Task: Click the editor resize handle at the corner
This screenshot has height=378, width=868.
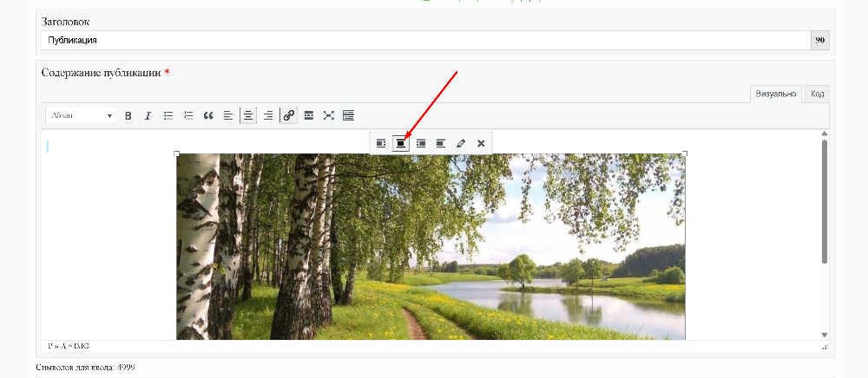Action: click(x=825, y=347)
